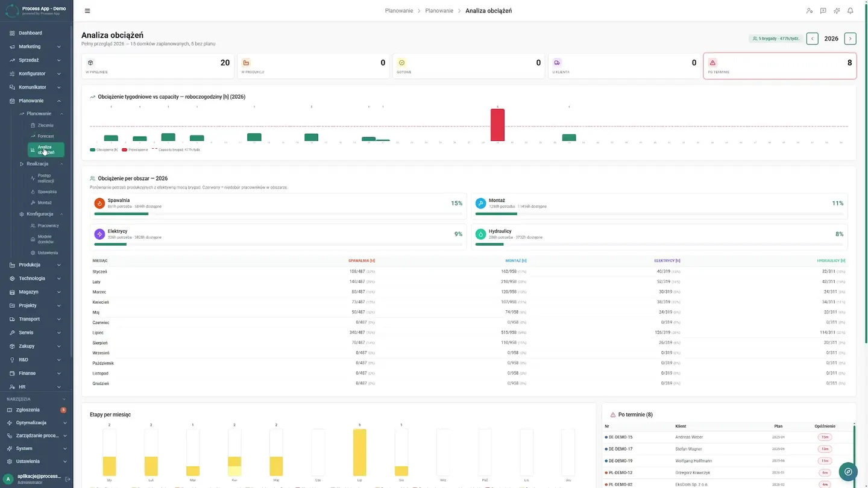Open Modele domków in sidebar
868x488 pixels.
(x=46, y=239)
